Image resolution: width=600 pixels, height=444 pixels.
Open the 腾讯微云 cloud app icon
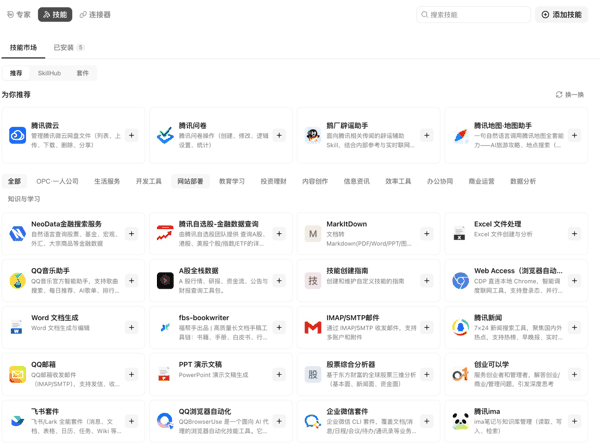click(17, 135)
